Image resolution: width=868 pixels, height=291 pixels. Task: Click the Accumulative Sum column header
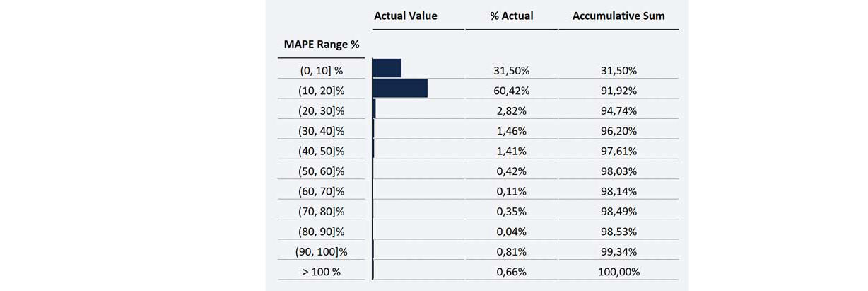618,16
